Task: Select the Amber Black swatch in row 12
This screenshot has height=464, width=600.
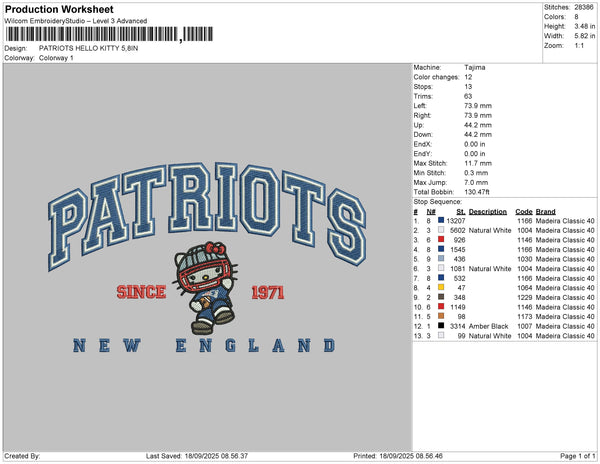Action: tap(441, 326)
